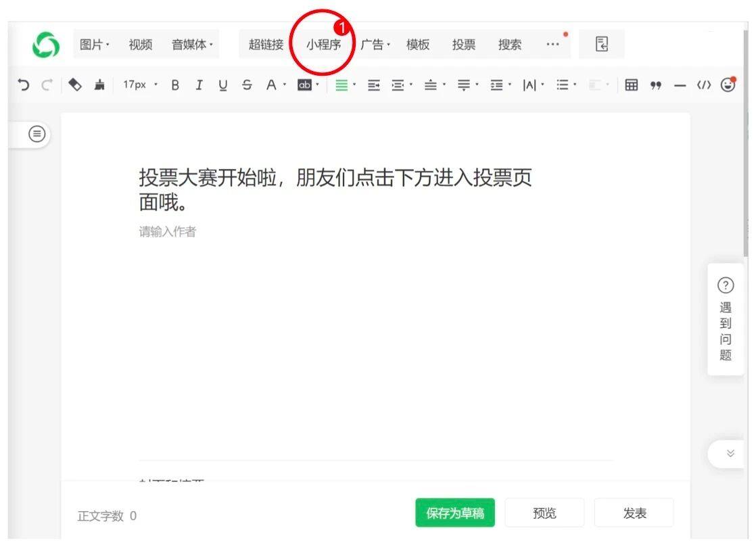Viewport: 756px width, 549px height.
Task: Open the 投票 menu item
Action: pos(464,45)
